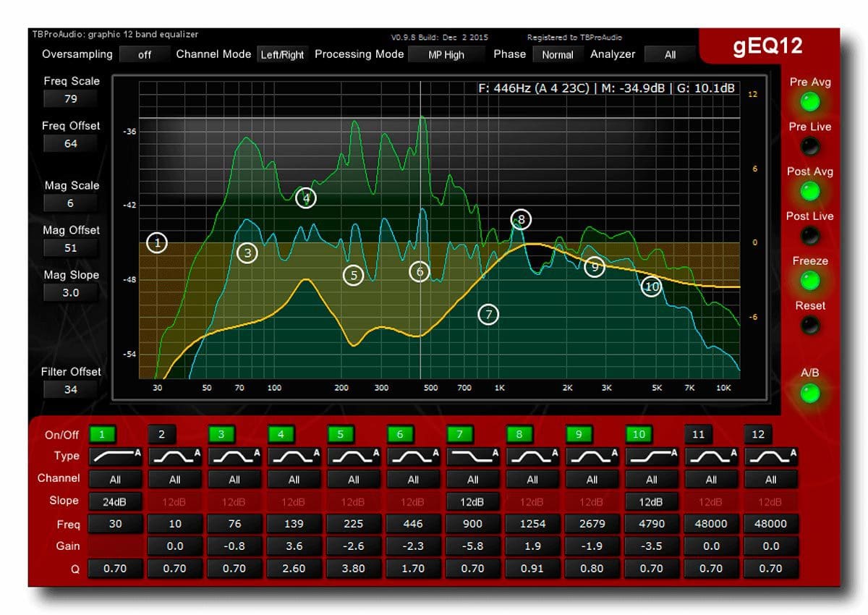The height and width of the screenshot is (615, 868).
Task: Open band 6 filter type selector
Action: click(413, 456)
